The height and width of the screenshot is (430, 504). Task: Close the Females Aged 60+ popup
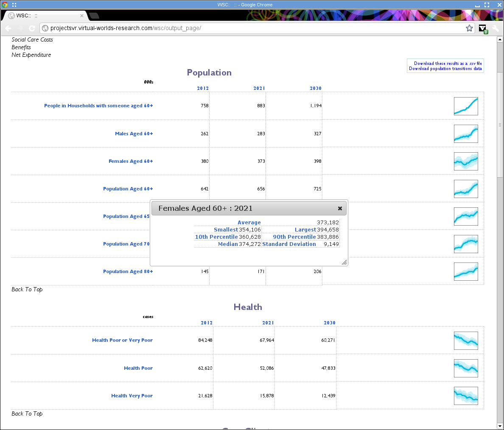pos(340,208)
